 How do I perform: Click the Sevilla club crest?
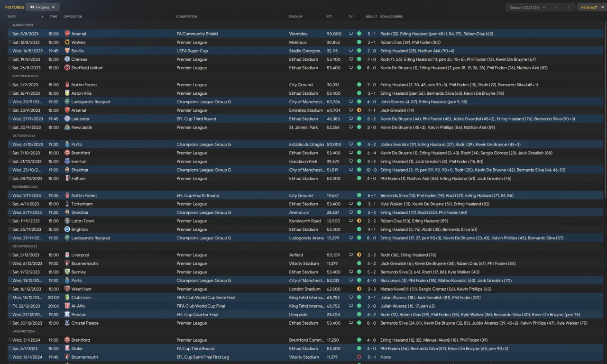coord(67,51)
